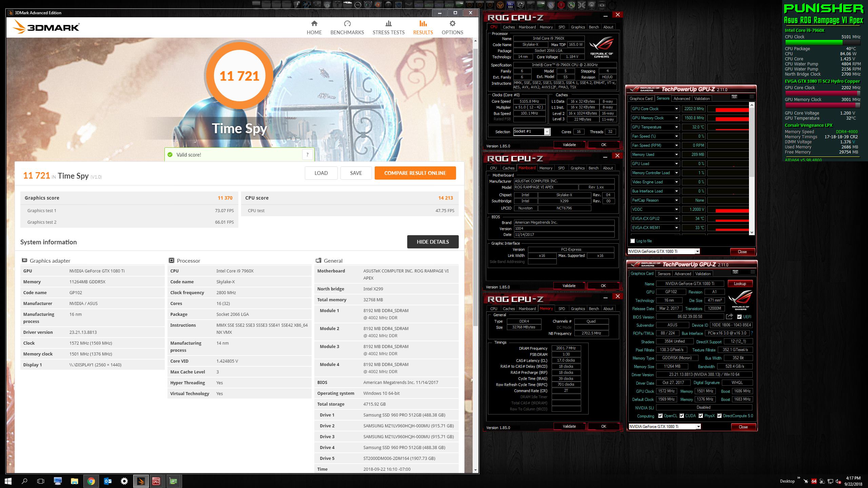Switch to ROG CPU-Z from the taskbar

[156, 481]
